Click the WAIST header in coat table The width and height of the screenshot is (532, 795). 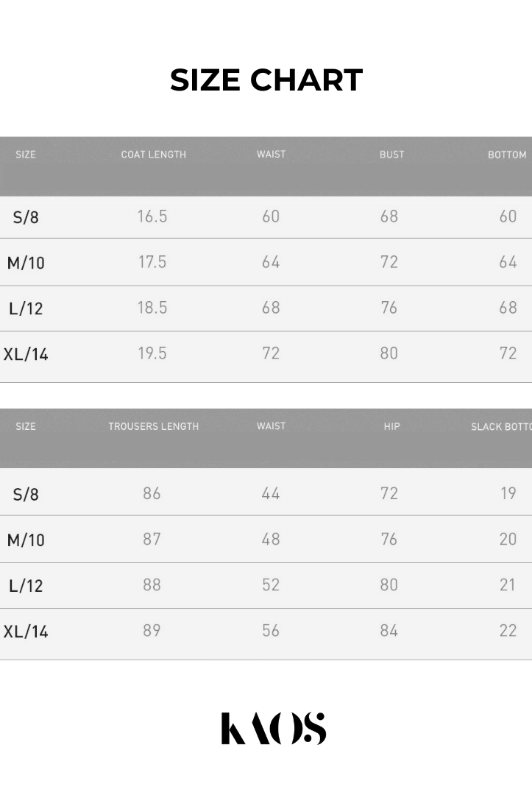(271, 155)
